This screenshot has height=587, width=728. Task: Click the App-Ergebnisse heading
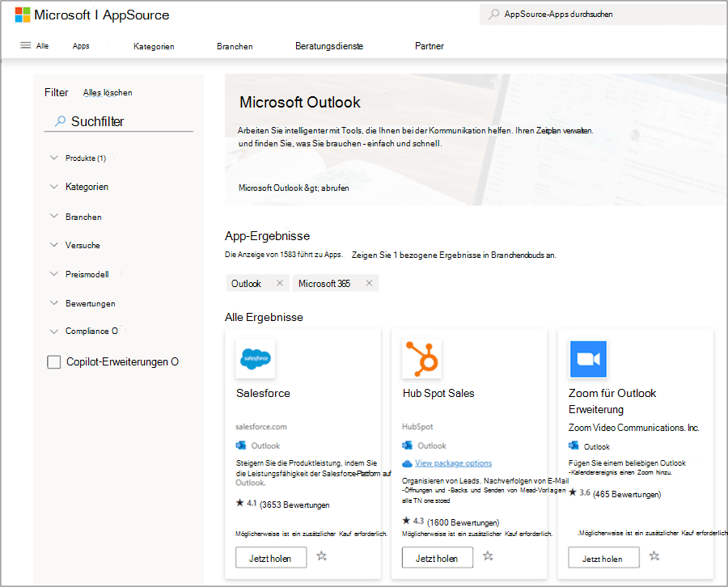tap(267, 236)
